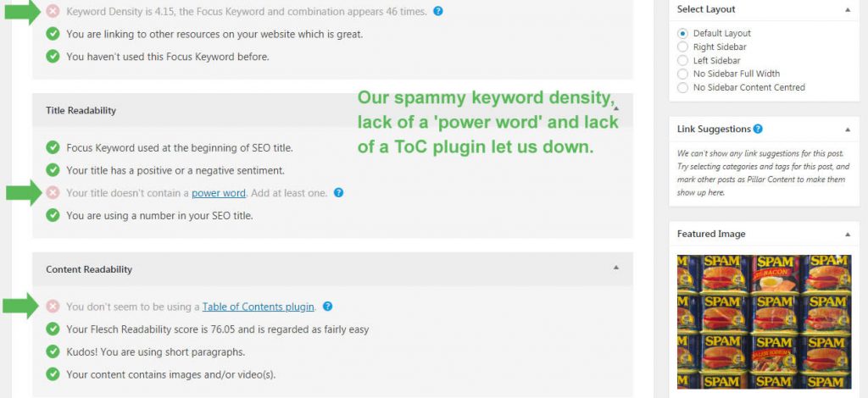
Task: Click the Title Readability section header
Action: pos(332,110)
